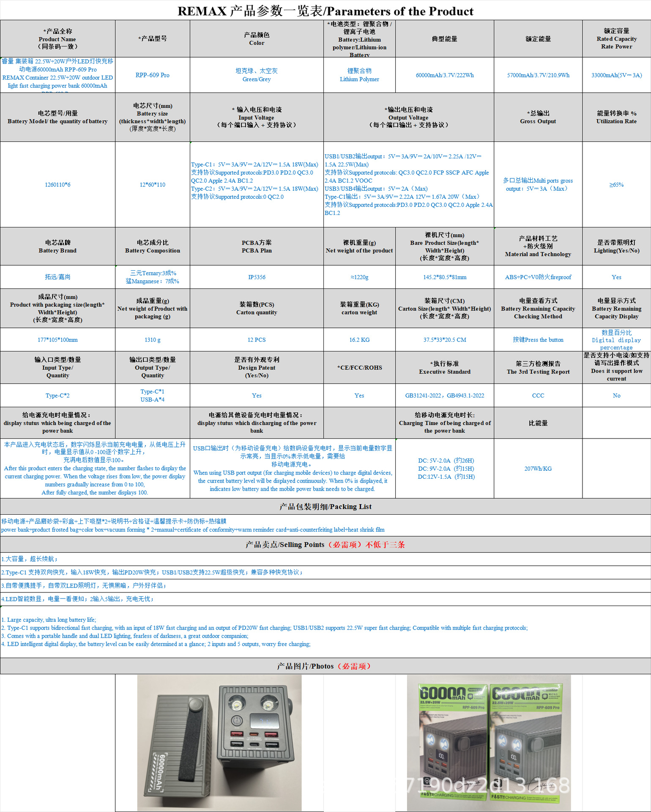Select the utilization rate value "≥65%"
This screenshot has height=812, width=651.
tap(616, 184)
